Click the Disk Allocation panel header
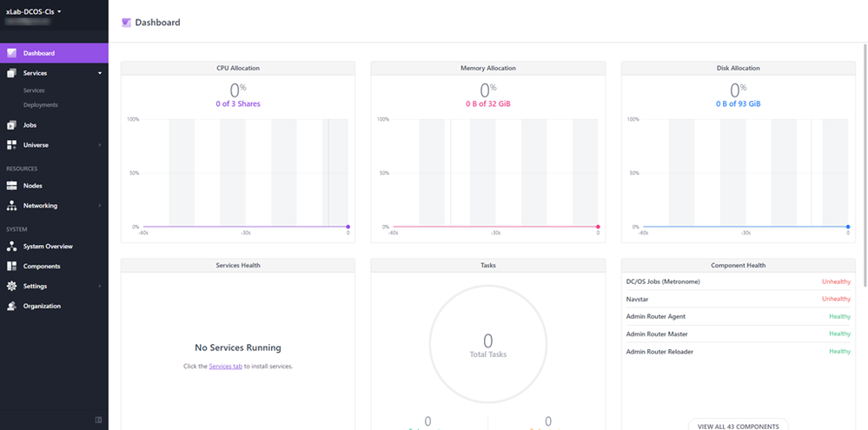The height and width of the screenshot is (430, 868). pyautogui.click(x=739, y=68)
